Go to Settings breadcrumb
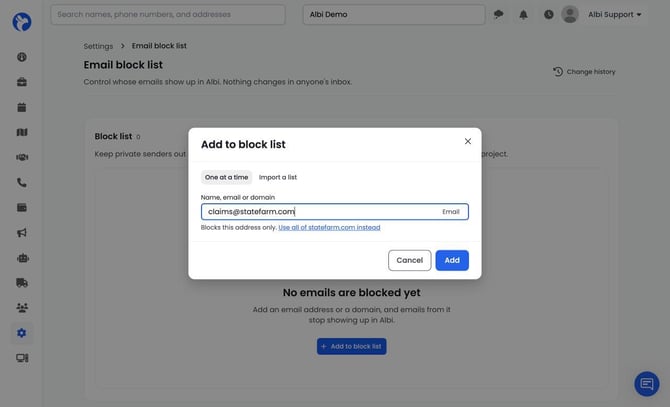Screen dimensions: 670x407 (x=98, y=46)
